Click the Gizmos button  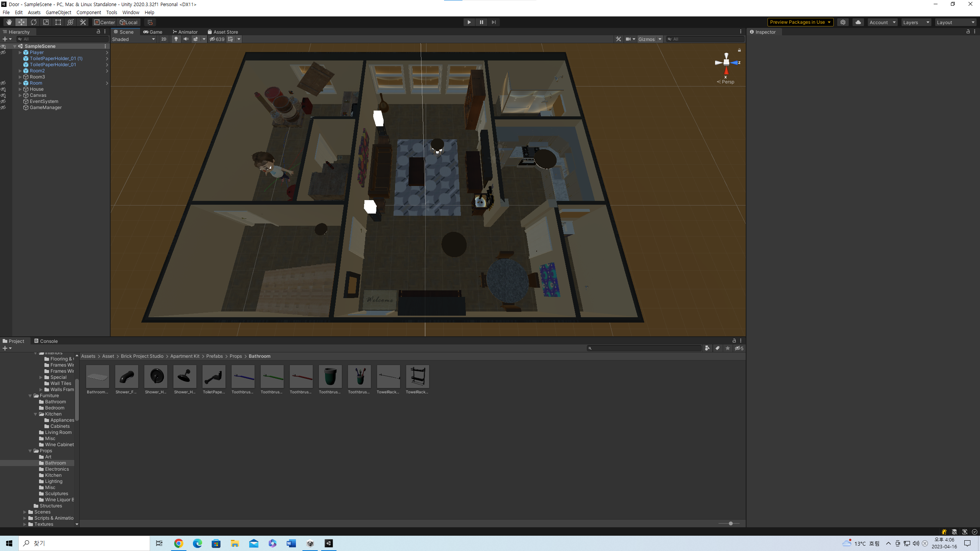(x=647, y=39)
